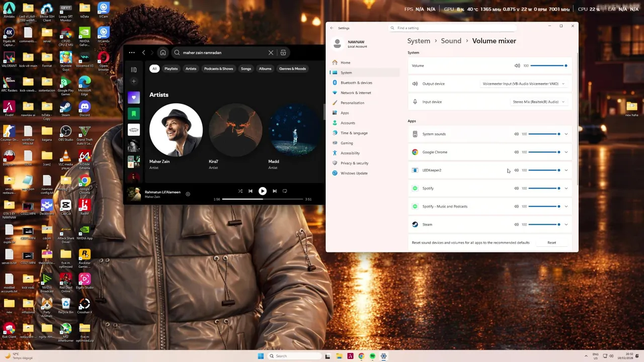Open Personalisation settings
644x362 pixels.
click(x=365, y=103)
